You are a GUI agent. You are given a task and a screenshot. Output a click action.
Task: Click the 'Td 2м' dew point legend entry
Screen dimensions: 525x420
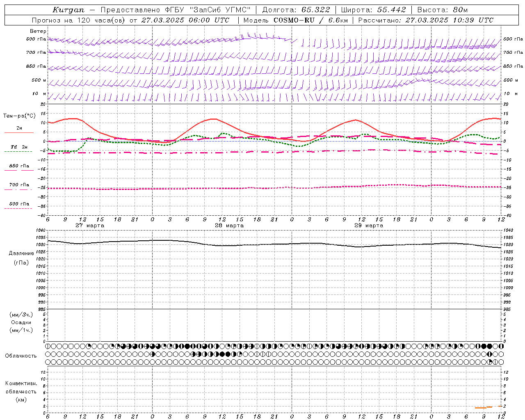point(19,147)
